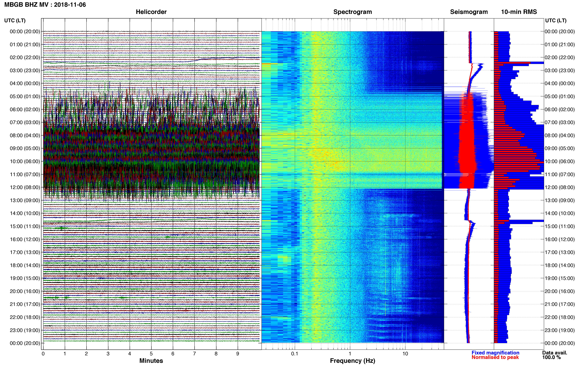This screenshot has width=588, height=368.
Task: Click the left '01:00 (21:00)' time label
Action: (x=25, y=45)
